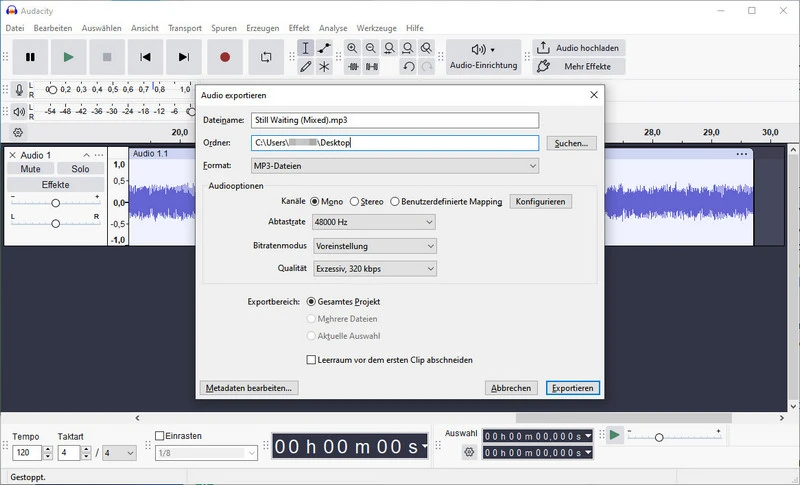Screen dimensions: 800x485
Task: Click the Undo arrow icon
Action: point(408,66)
